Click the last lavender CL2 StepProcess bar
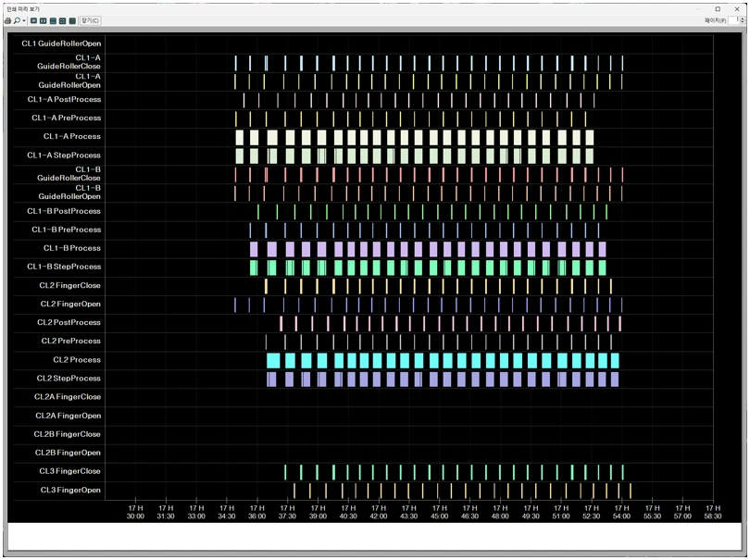Viewport: 750px width, 560px height. (x=615, y=380)
